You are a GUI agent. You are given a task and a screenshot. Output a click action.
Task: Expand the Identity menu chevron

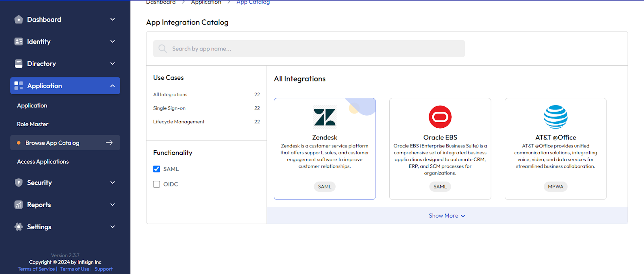point(113,42)
